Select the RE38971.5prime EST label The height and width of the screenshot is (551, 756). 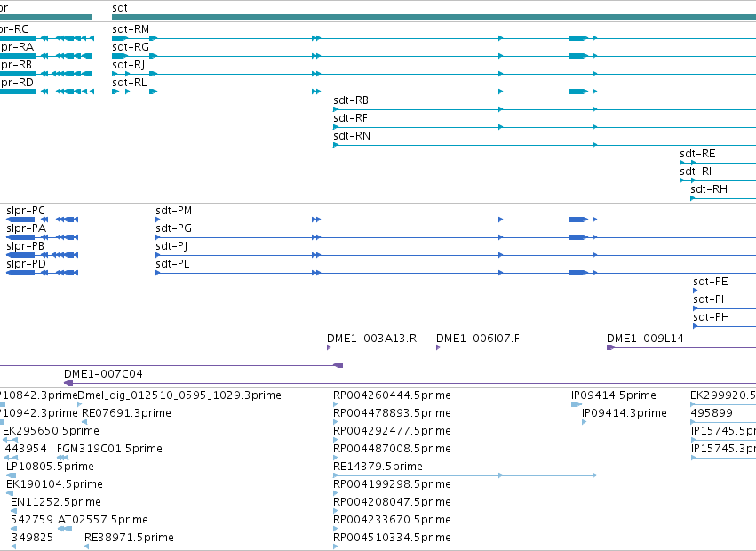129,539
